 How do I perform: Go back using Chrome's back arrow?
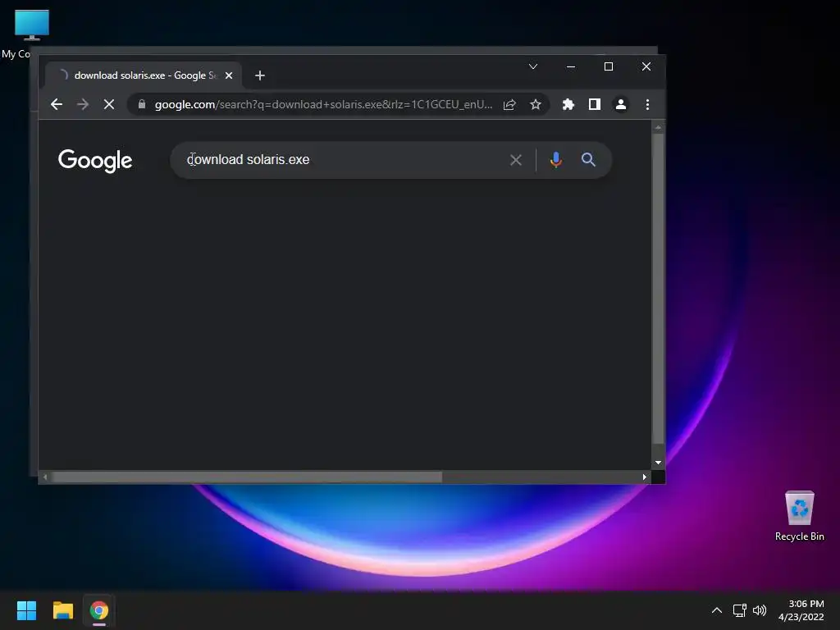click(57, 104)
